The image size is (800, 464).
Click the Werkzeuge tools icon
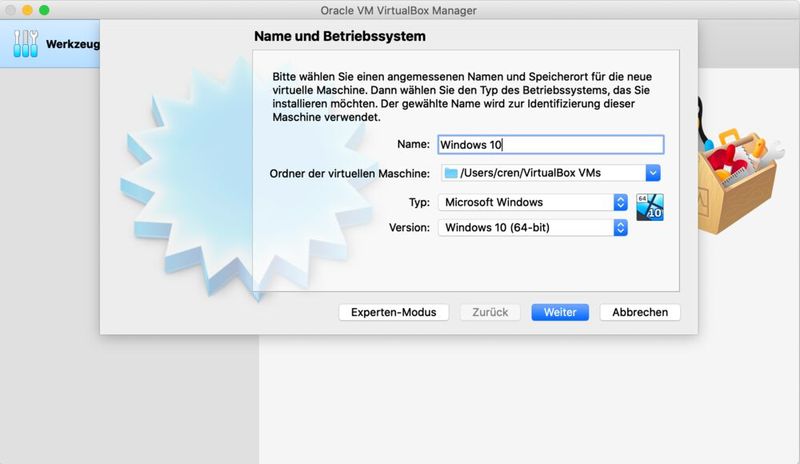tap(26, 43)
